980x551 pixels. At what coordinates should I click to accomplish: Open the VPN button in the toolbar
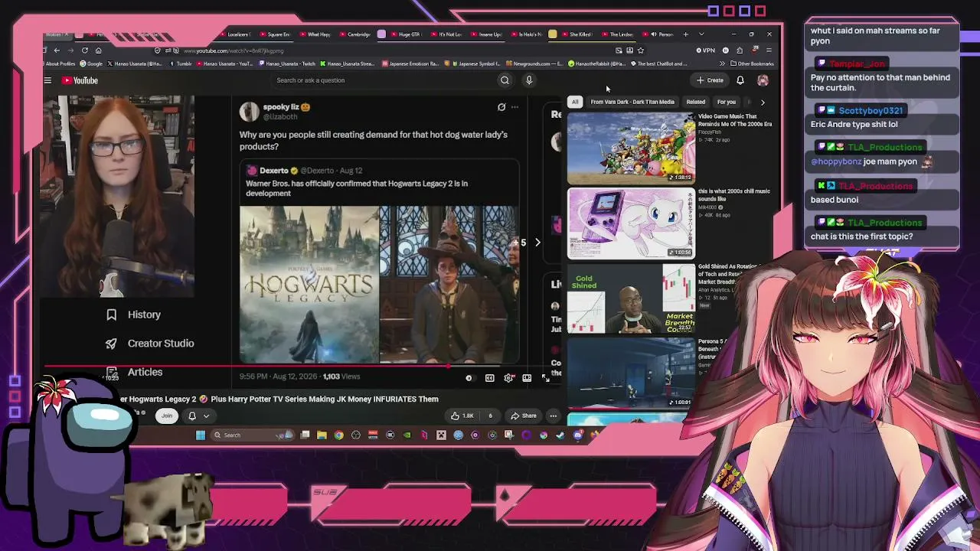click(705, 51)
